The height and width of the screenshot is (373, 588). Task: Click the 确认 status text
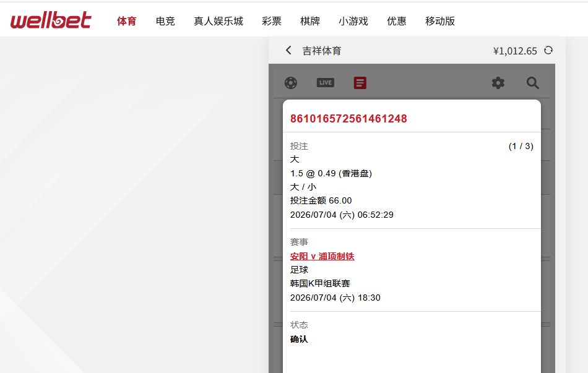(299, 339)
